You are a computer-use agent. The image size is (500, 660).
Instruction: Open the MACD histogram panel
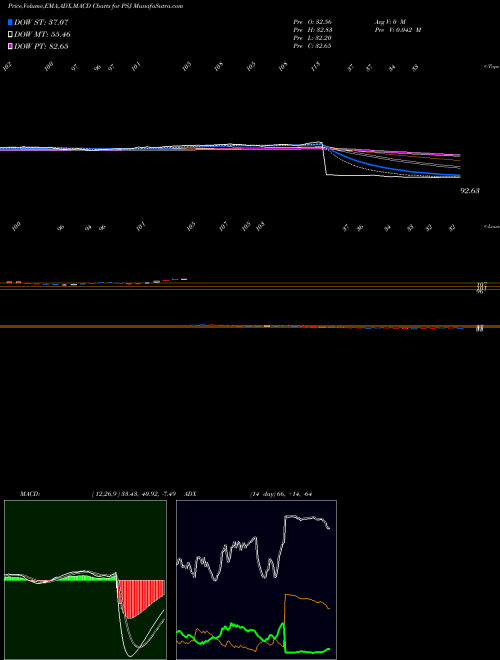coord(85,580)
